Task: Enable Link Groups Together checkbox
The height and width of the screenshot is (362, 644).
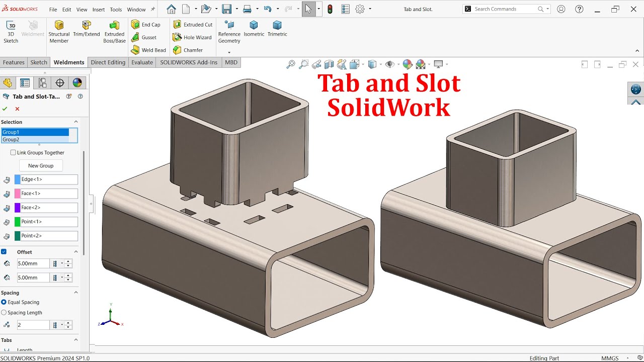Action: click(13, 152)
